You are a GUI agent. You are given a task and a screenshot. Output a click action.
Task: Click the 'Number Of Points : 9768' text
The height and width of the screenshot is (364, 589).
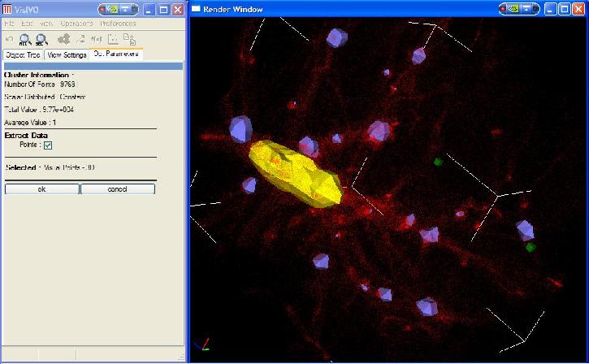pyautogui.click(x=40, y=84)
